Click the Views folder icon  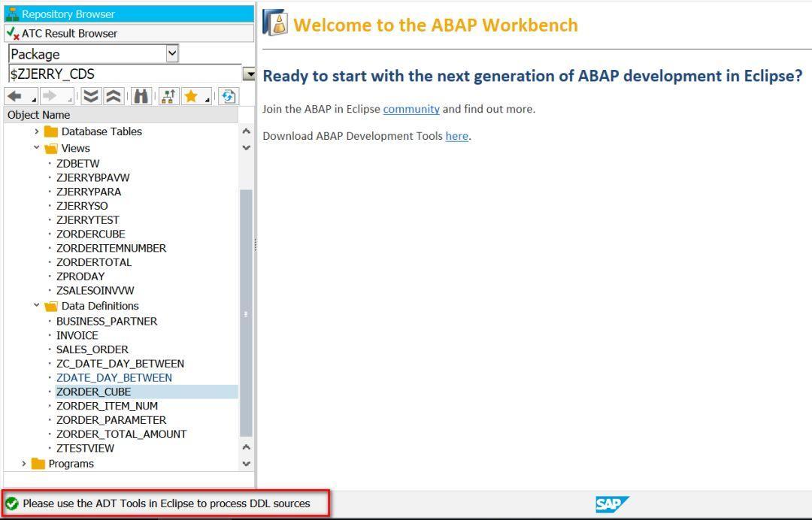[51, 149]
